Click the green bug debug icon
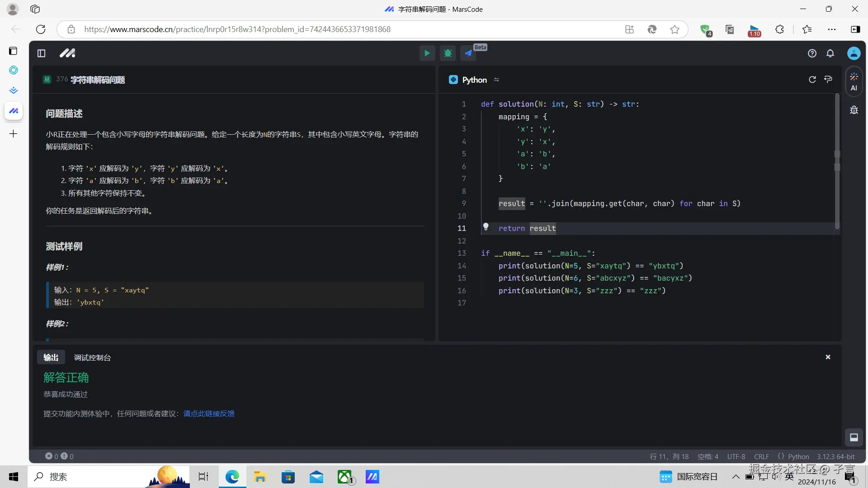 coord(448,53)
